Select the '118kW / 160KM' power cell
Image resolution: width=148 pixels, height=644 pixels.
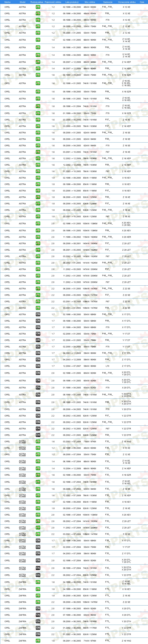click(90, 237)
